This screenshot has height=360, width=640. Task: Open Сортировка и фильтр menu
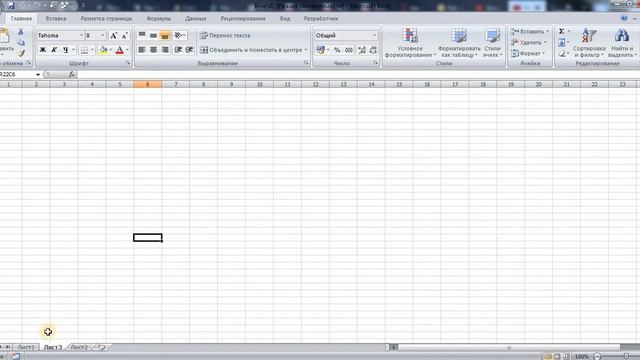(589, 43)
